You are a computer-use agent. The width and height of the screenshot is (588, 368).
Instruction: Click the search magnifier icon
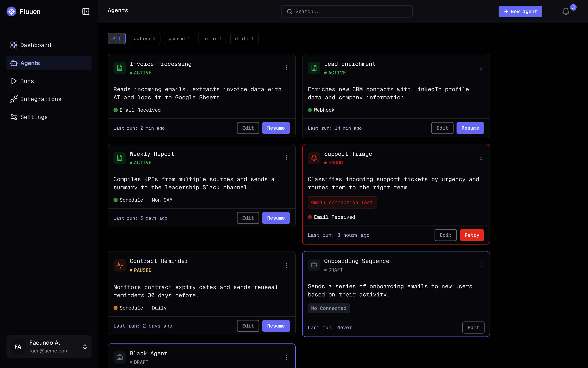(289, 11)
